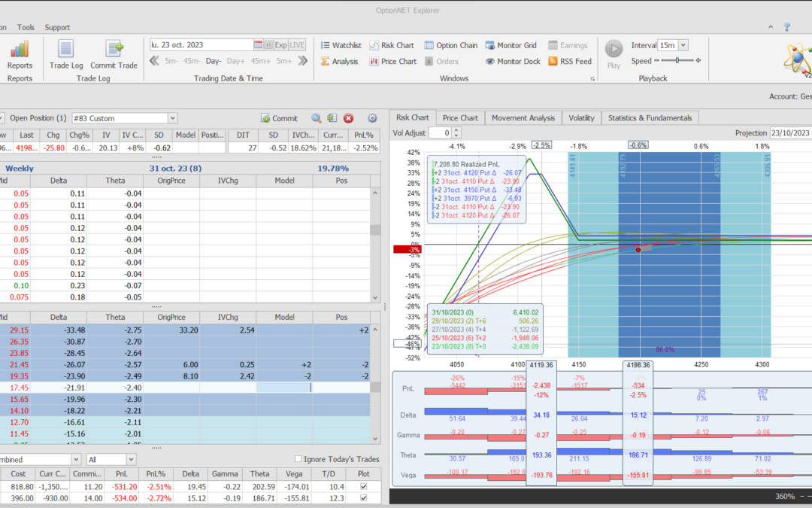The height and width of the screenshot is (508, 812).
Task: Step back one day with Day- button
Action: click(x=214, y=61)
